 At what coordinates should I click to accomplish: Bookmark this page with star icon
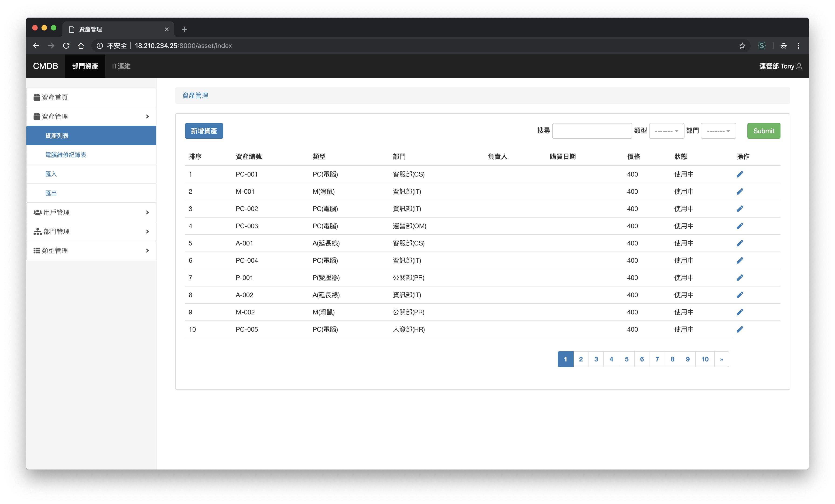point(742,46)
